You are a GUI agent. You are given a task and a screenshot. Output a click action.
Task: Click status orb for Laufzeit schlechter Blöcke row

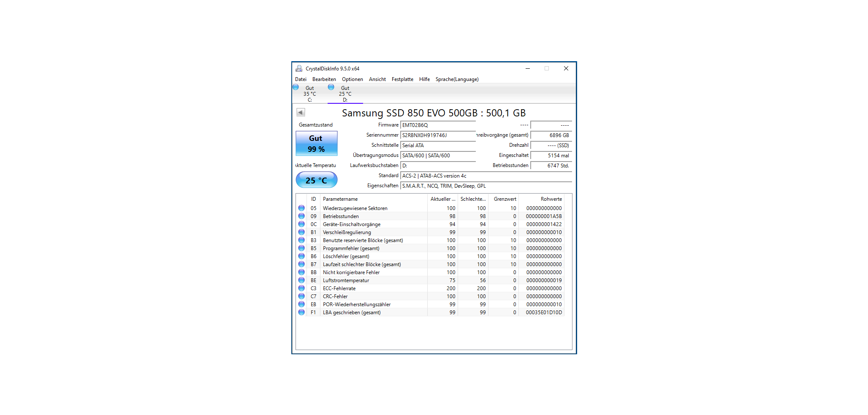pos(301,264)
